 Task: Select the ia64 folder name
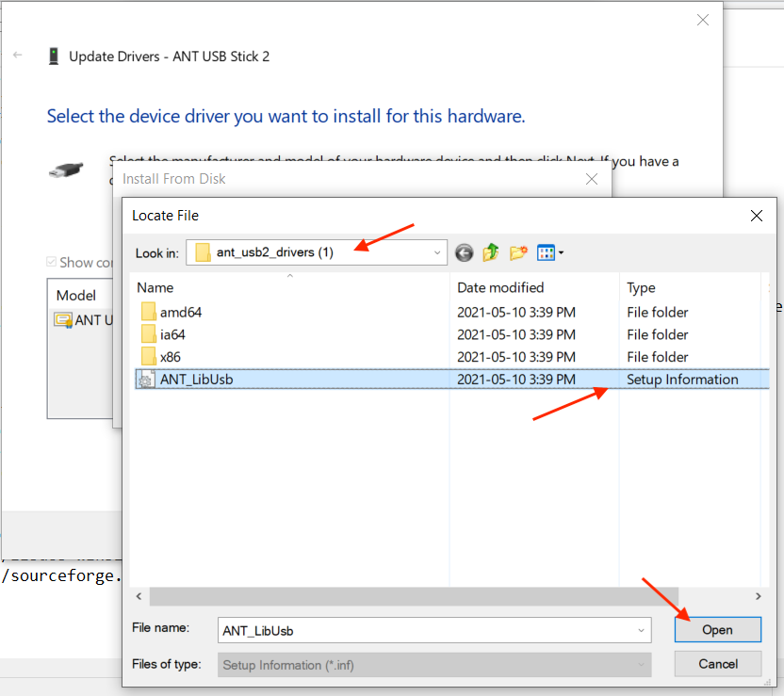pos(172,334)
